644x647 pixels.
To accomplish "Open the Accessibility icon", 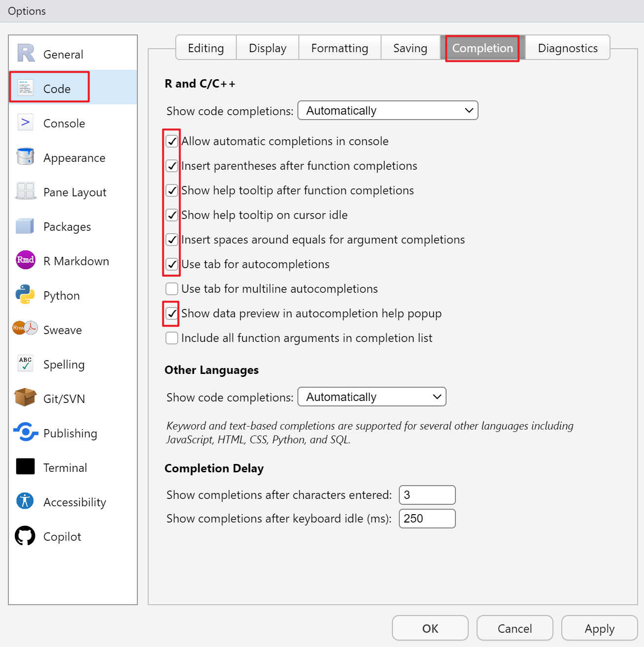I will pyautogui.click(x=25, y=501).
